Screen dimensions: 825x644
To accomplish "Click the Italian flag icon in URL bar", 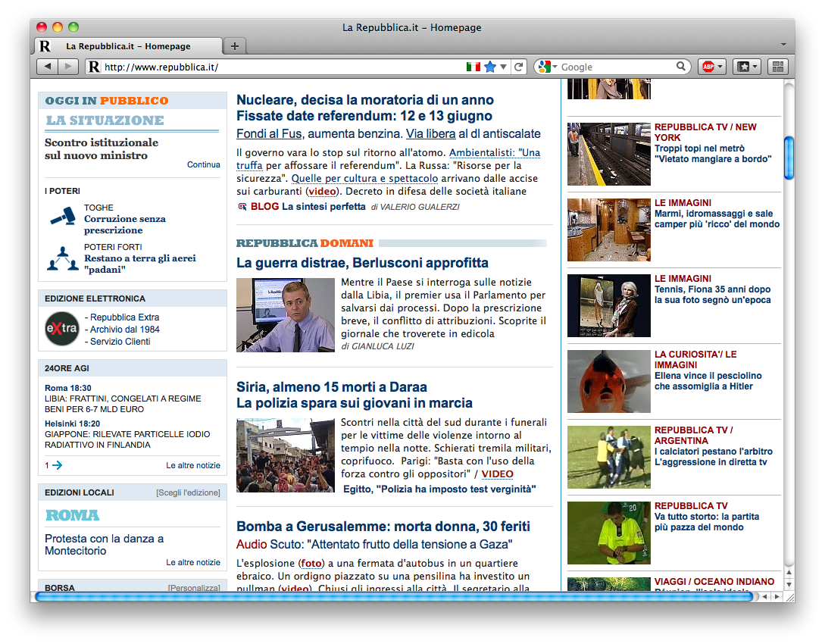I will click(x=473, y=67).
